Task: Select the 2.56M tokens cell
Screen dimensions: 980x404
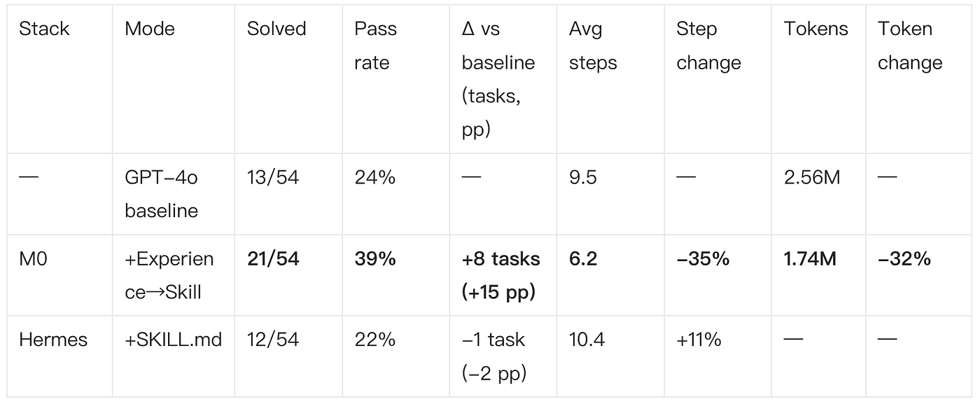Action: (x=812, y=178)
